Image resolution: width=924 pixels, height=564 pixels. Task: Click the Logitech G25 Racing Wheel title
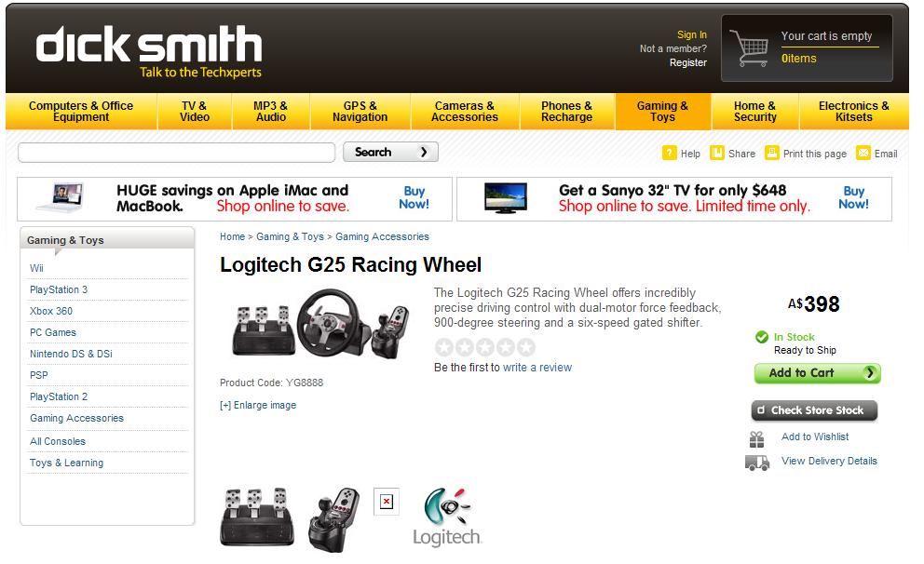(350, 265)
